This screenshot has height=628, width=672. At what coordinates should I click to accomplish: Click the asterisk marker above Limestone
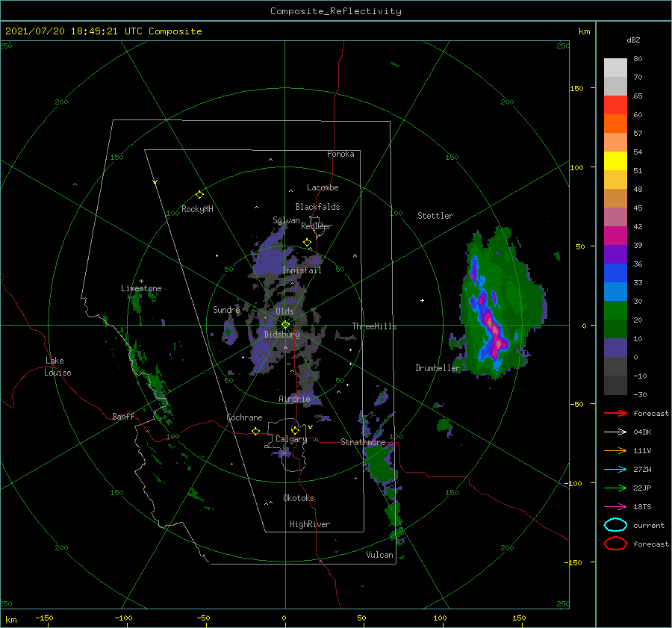pos(141,282)
